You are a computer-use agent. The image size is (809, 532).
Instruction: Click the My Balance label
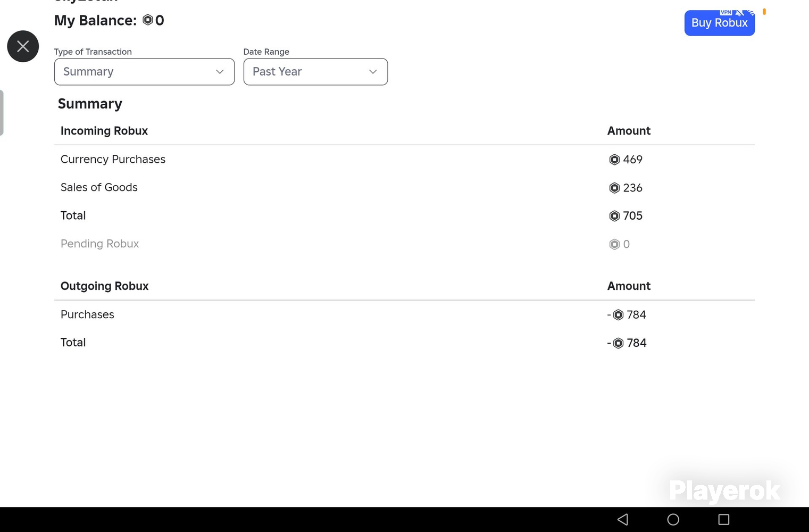[95, 20]
